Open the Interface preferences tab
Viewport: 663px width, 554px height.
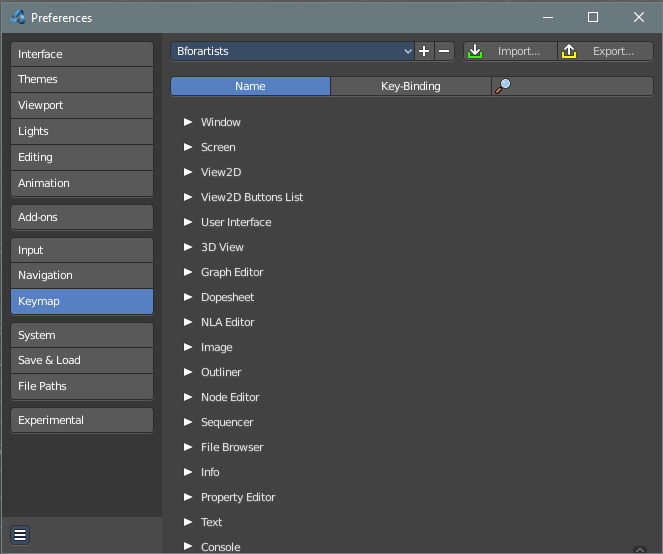[x=82, y=54]
